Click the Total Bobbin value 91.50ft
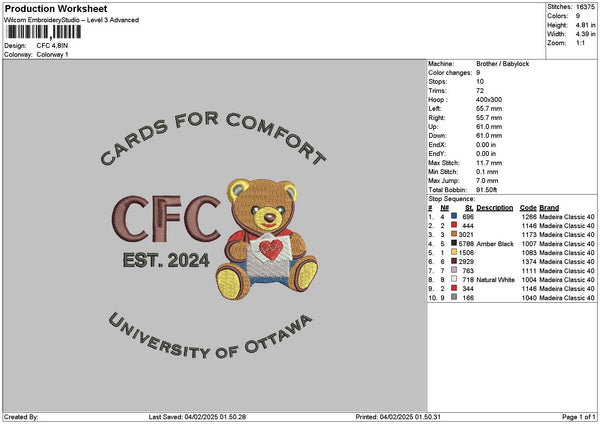This screenshot has width=600, height=424. pyautogui.click(x=486, y=190)
